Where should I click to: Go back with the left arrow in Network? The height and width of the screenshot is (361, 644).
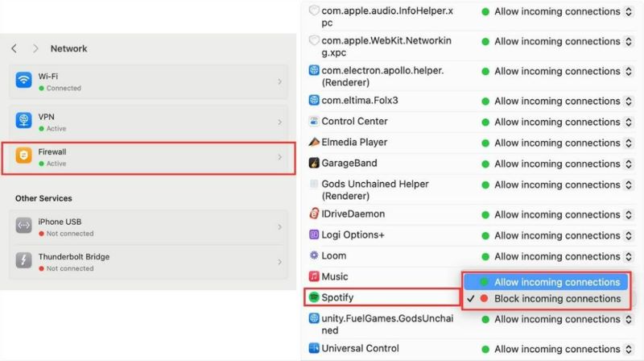(x=14, y=48)
